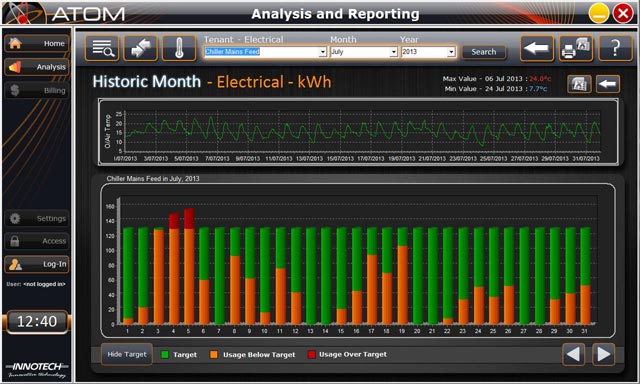Screen dimensions: 640x384
Task: Open the help question mark icon
Action: pos(615,48)
